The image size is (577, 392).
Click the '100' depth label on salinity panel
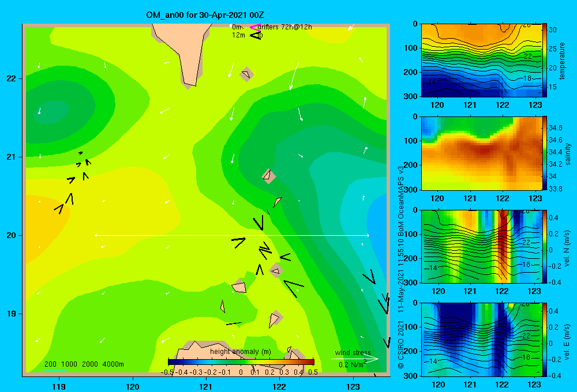coord(411,141)
